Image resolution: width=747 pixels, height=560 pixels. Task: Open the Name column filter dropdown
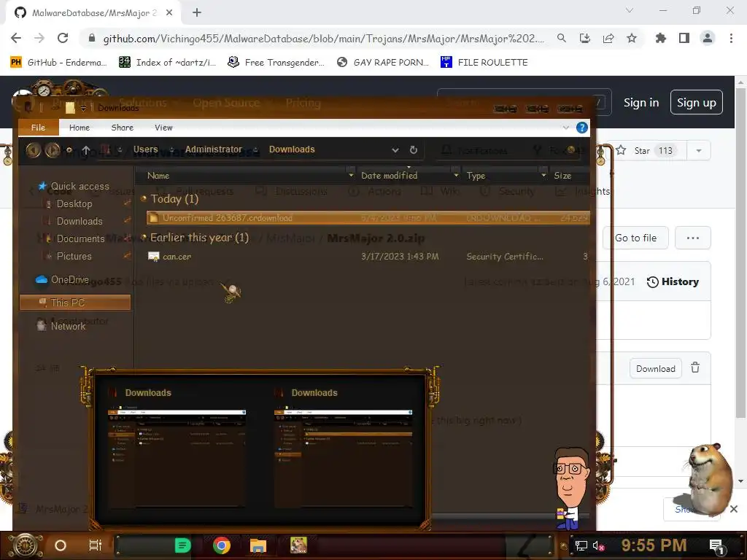(x=351, y=176)
